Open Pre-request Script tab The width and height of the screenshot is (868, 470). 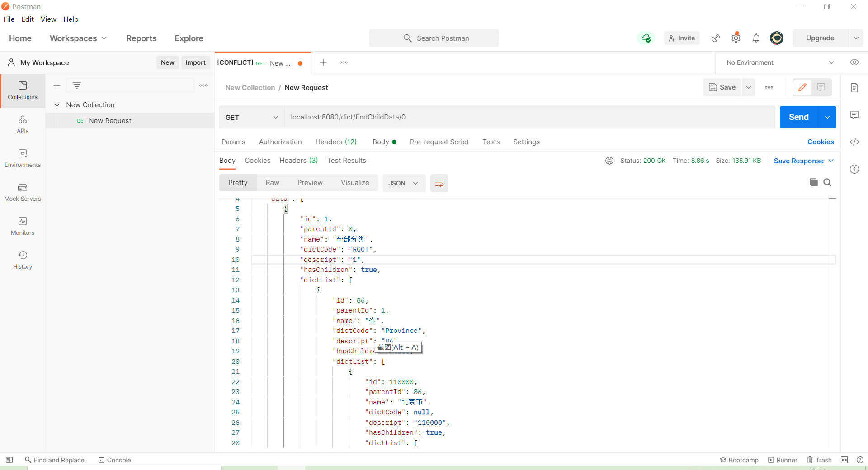point(439,142)
